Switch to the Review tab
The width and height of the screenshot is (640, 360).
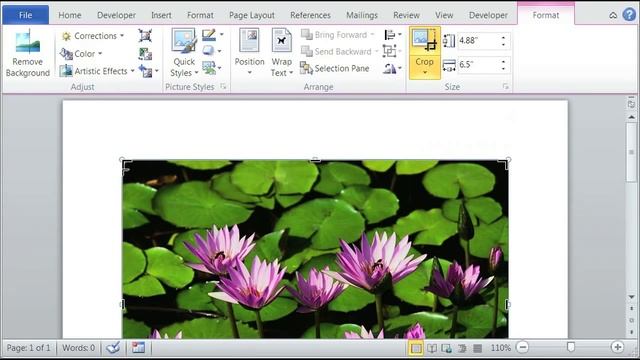406,15
